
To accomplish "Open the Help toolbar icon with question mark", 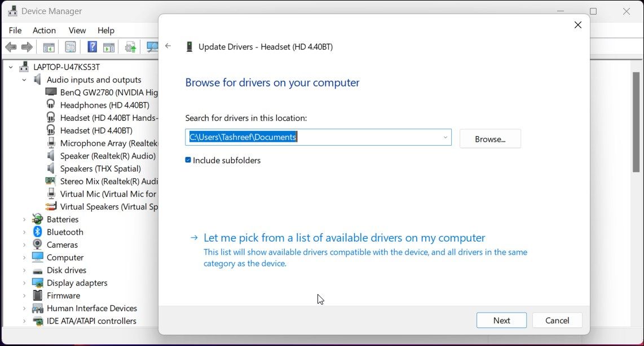I will (x=92, y=47).
